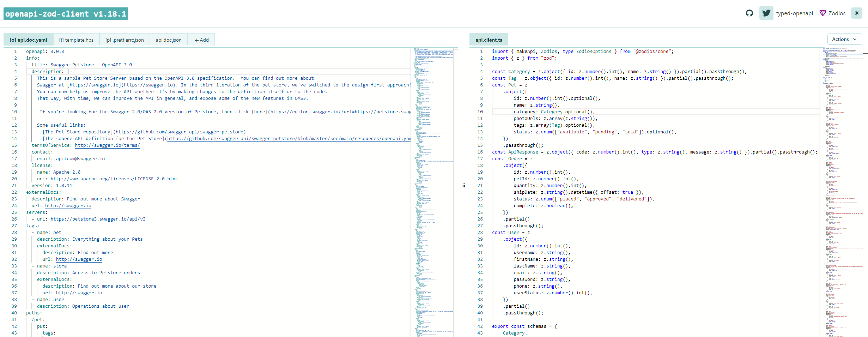The width and height of the screenshot is (868, 337).
Task: Click the Zodios diamond icon
Action: click(823, 13)
